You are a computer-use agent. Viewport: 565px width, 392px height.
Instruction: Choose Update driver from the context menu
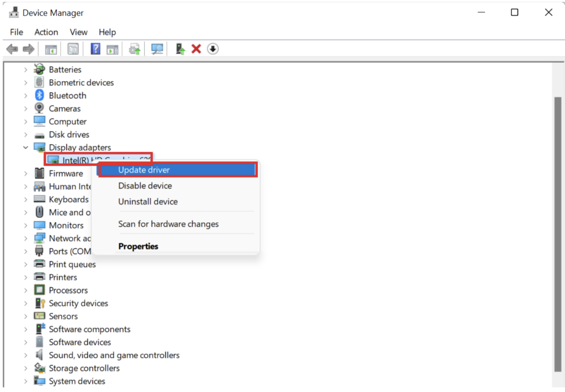click(x=144, y=170)
